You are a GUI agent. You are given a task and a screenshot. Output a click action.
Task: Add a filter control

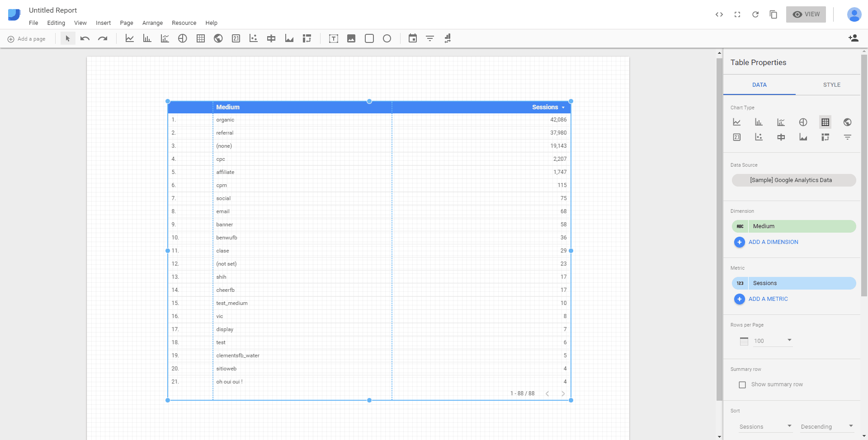tap(429, 38)
